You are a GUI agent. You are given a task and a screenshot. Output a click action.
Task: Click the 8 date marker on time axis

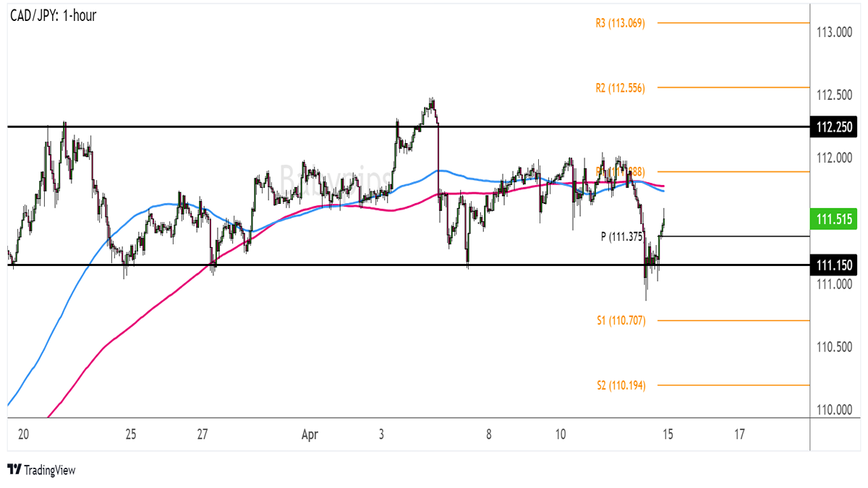[x=489, y=435]
